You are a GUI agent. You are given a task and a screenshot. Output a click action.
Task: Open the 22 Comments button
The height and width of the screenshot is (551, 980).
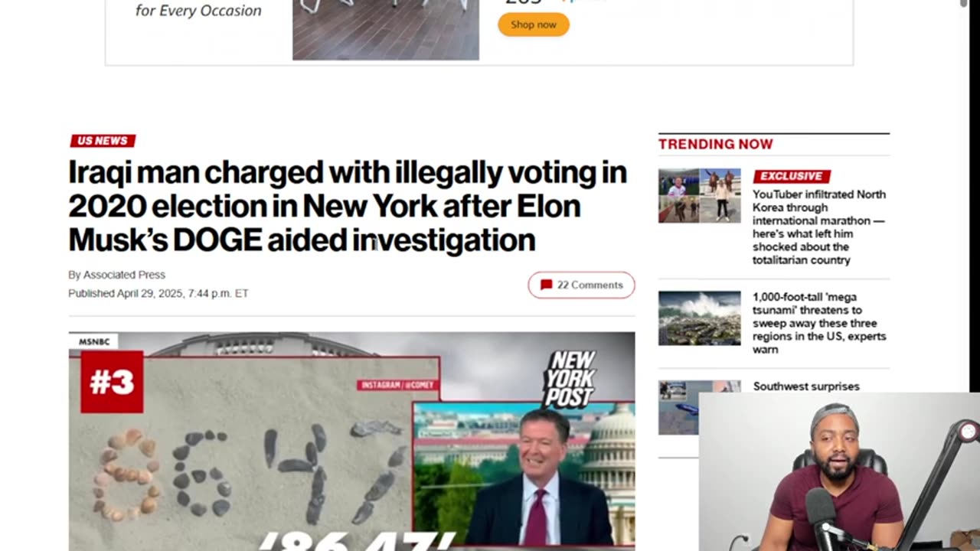pos(581,285)
